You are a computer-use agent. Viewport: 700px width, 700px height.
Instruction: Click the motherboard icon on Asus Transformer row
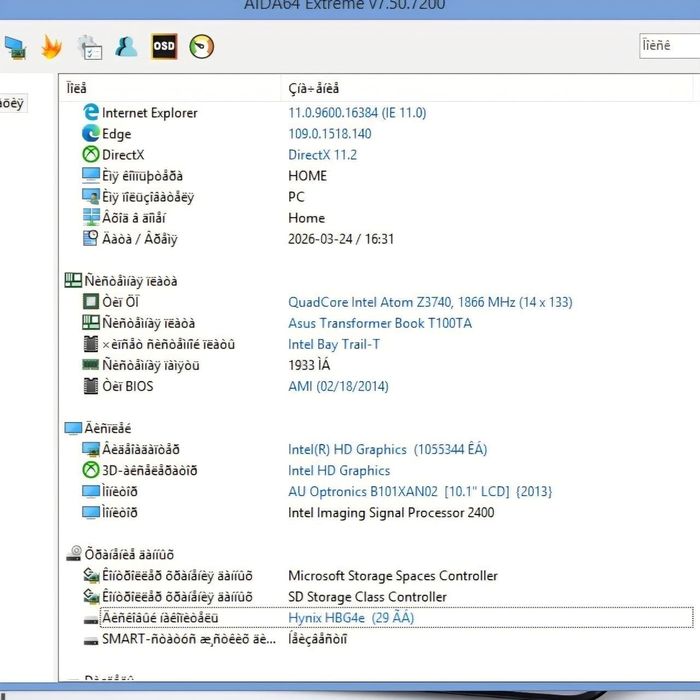91,322
